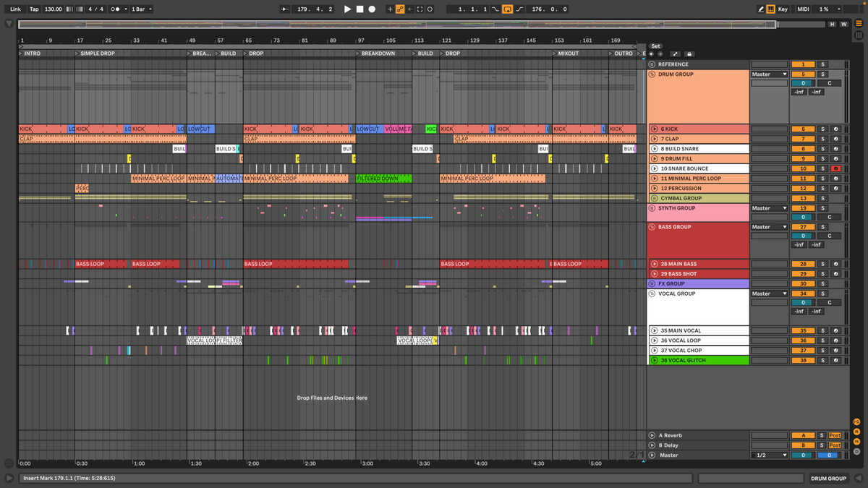Toggle the Automation Arm link icon

(x=399, y=9)
